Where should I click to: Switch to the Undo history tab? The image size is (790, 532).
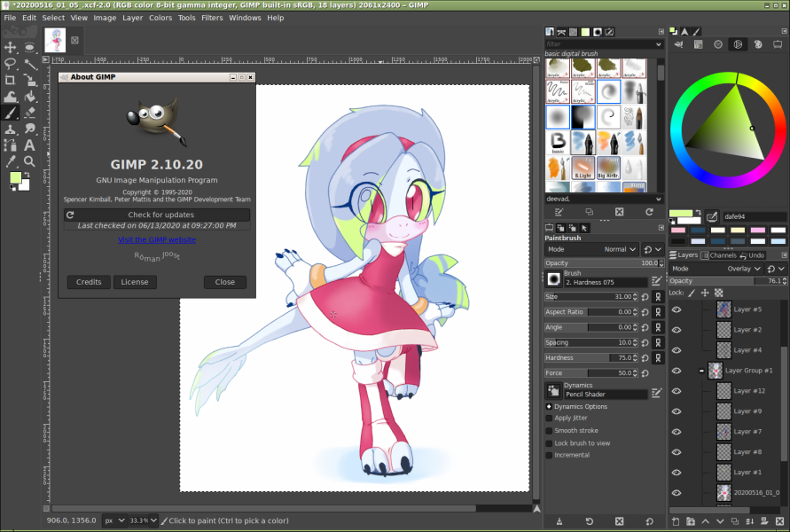coord(752,255)
